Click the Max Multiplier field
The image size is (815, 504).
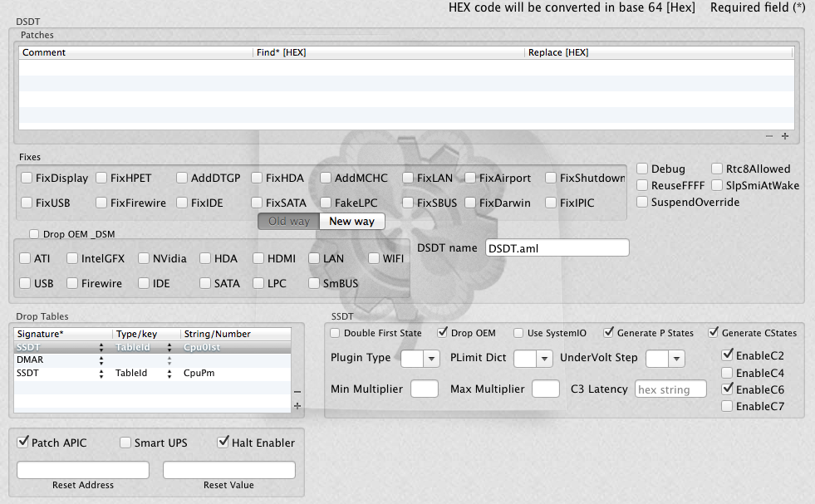pos(546,389)
